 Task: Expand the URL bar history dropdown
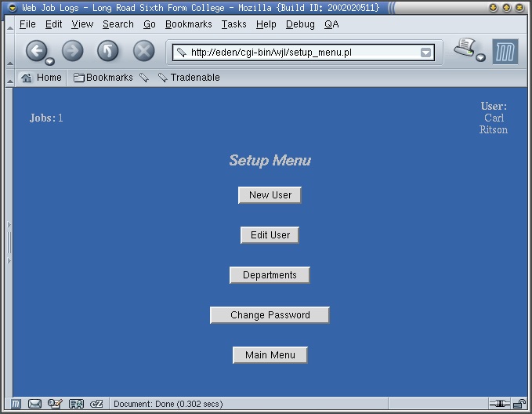coord(425,53)
